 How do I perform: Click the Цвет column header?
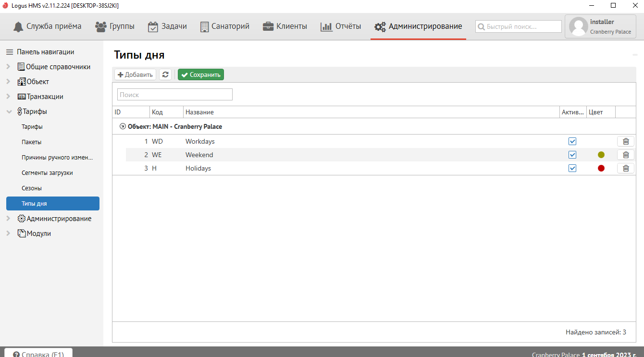coord(601,112)
